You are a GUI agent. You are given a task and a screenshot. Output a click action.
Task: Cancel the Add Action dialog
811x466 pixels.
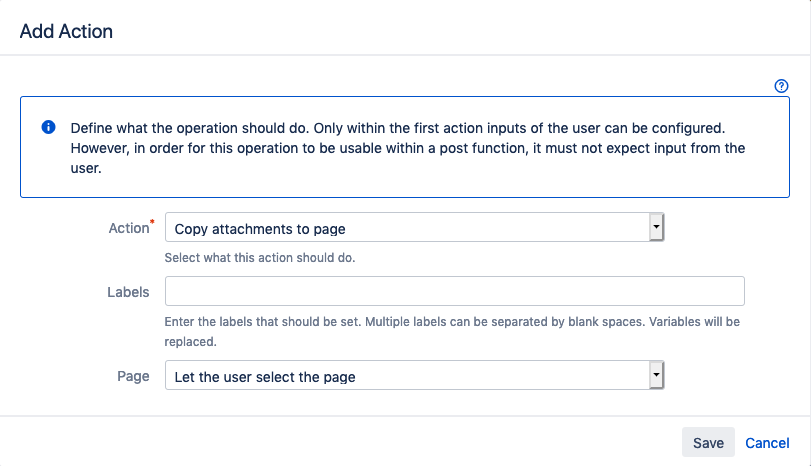point(767,442)
